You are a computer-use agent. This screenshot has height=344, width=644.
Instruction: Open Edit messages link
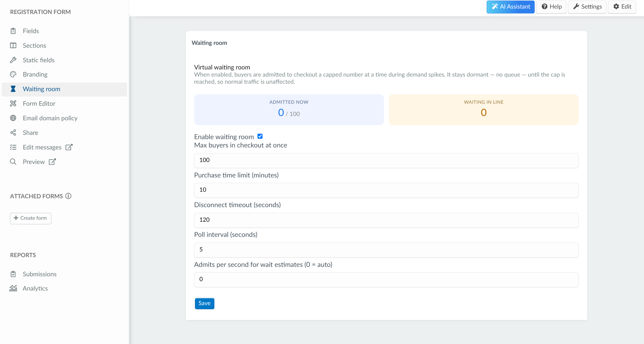(x=64, y=147)
